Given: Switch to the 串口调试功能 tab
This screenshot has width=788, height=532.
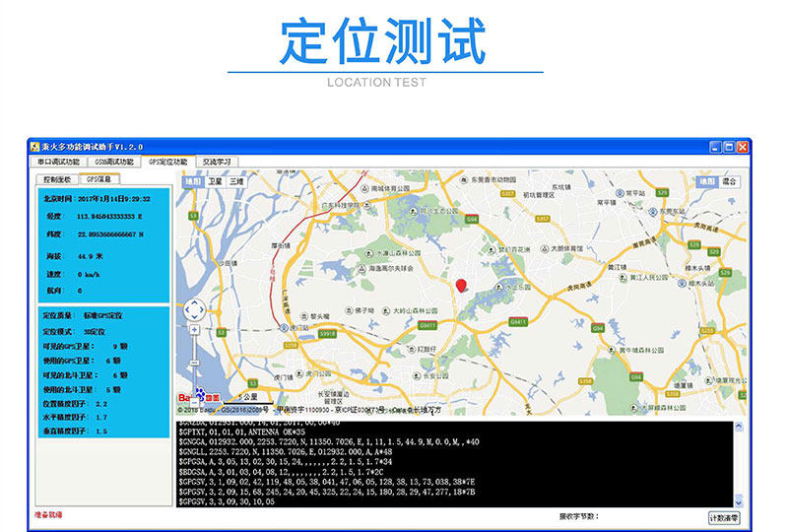Looking at the screenshot, I should (x=59, y=162).
